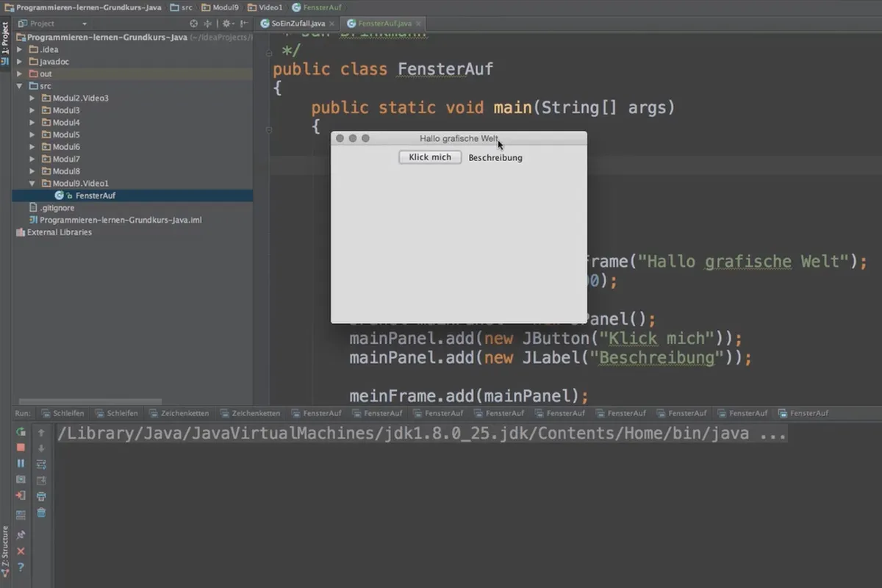
Task: Click the dump threads camera icon
Action: click(21, 479)
